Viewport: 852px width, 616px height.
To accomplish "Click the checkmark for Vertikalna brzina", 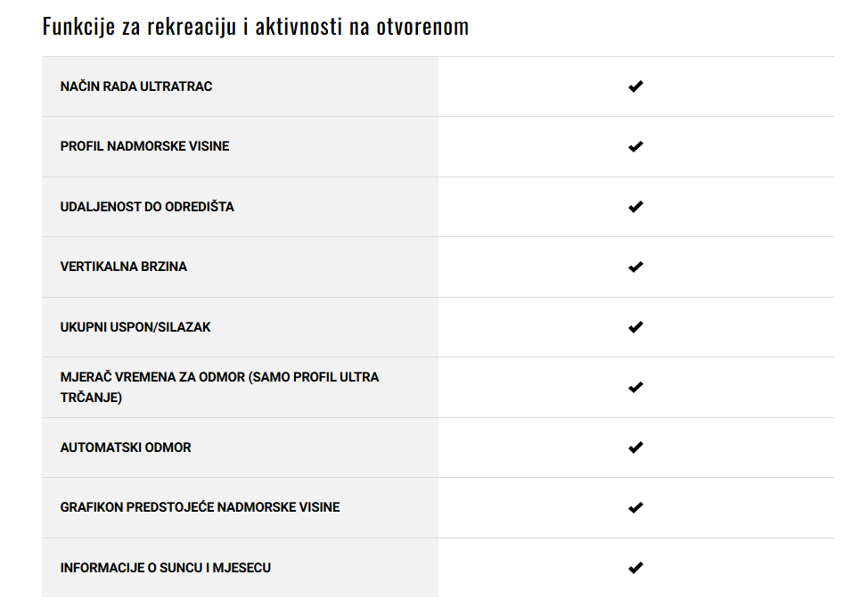I will click(635, 267).
